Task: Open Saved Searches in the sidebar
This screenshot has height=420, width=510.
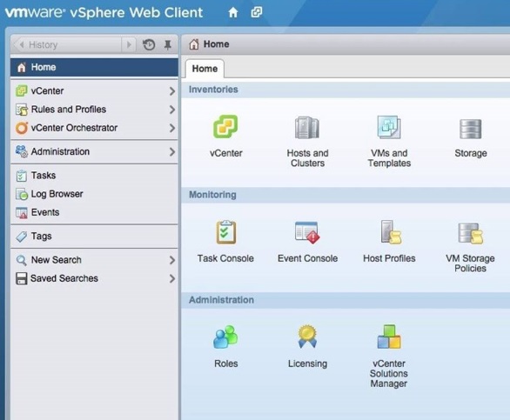Action: (x=94, y=278)
